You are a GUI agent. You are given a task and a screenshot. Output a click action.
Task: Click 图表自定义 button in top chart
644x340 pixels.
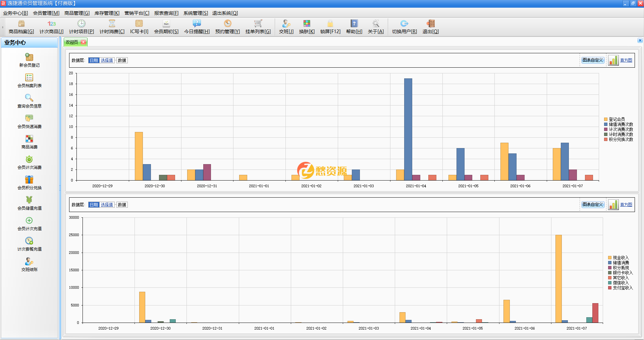pyautogui.click(x=593, y=60)
